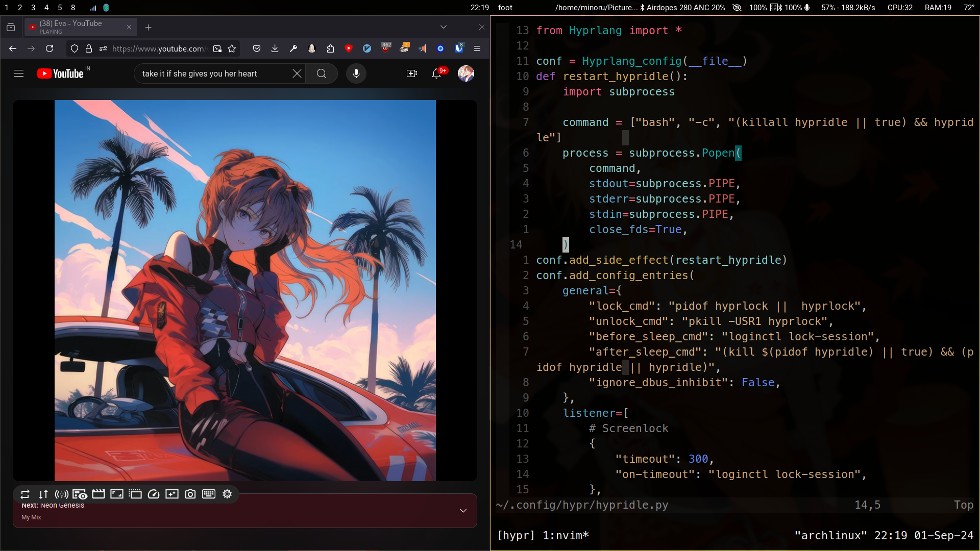
Task: Bookmark this page with the star icon
Action: click(232, 48)
